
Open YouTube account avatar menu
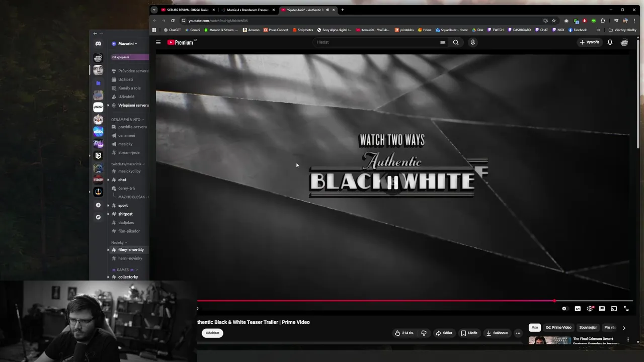(x=624, y=42)
